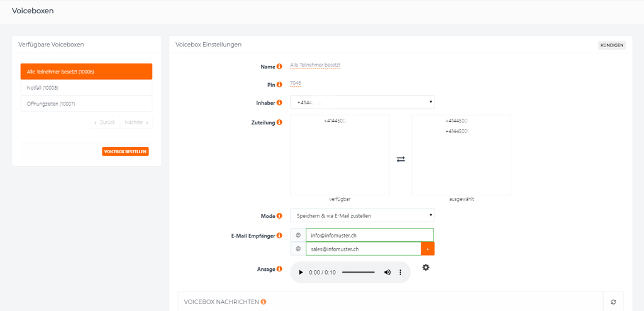Click the swap arrows between number lists

401,159
